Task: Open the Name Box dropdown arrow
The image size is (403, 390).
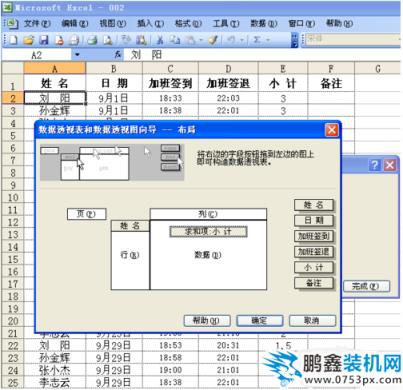Action: click(77, 54)
